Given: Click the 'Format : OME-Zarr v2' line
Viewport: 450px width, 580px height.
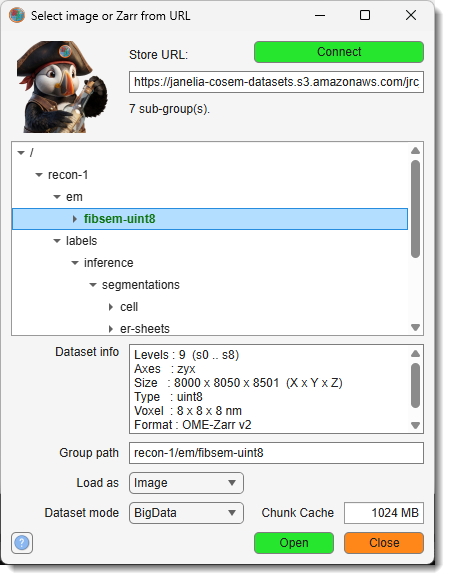Looking at the screenshot, I should pyautogui.click(x=193, y=425).
